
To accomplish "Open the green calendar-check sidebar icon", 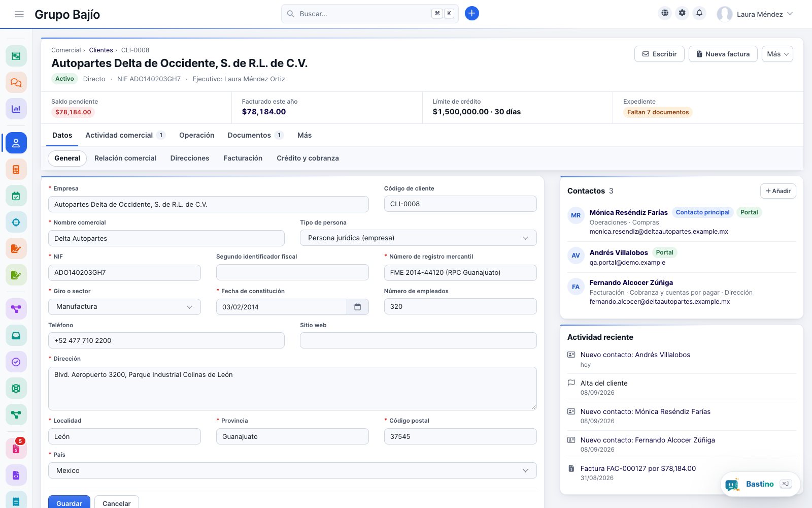I will [x=16, y=196].
